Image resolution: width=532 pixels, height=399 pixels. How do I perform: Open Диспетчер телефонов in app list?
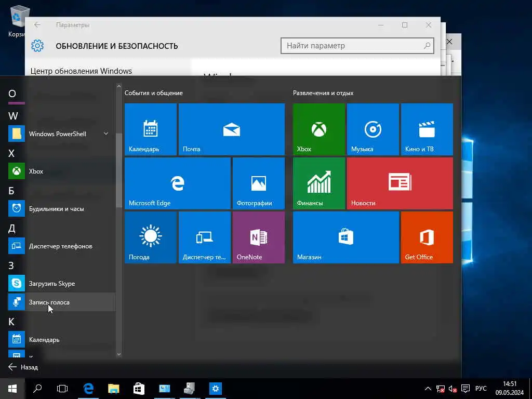pos(61,246)
